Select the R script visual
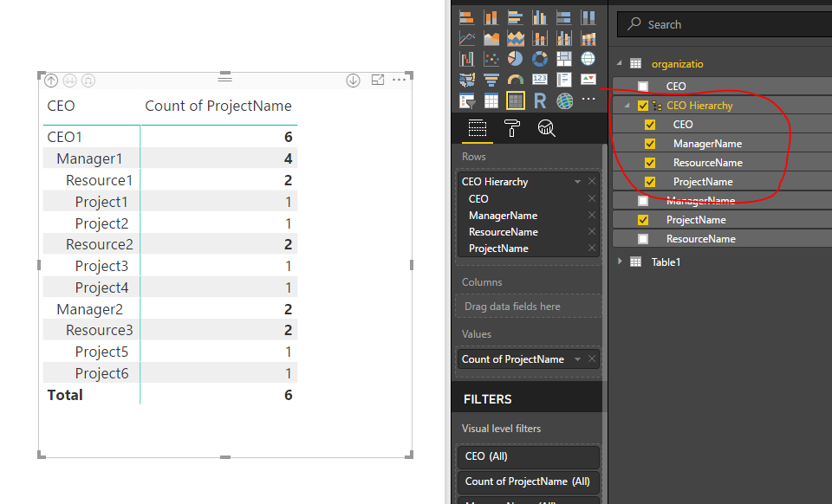Screen dimensions: 832x504 [540, 100]
